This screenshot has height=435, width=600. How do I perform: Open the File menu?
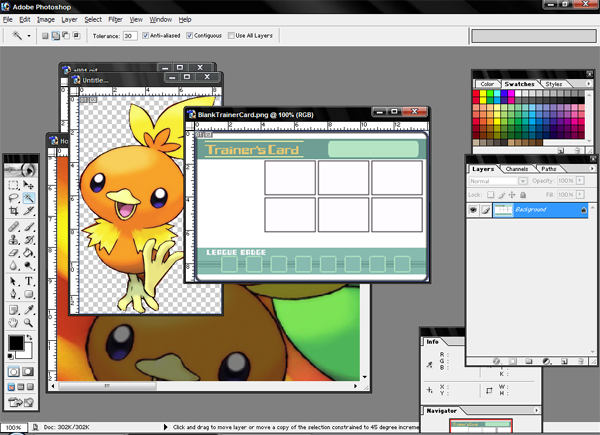(8, 20)
